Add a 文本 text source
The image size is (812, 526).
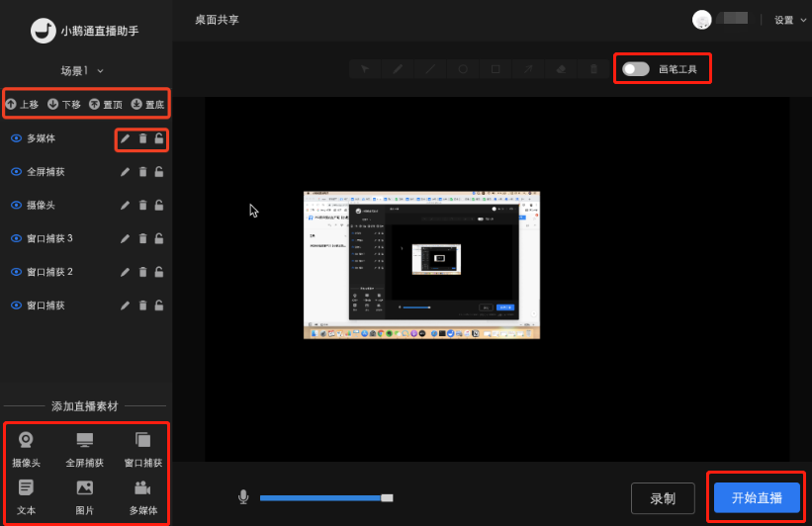pos(26,497)
